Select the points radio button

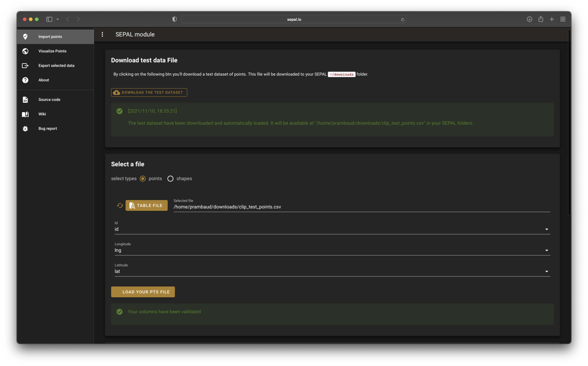coord(143,179)
